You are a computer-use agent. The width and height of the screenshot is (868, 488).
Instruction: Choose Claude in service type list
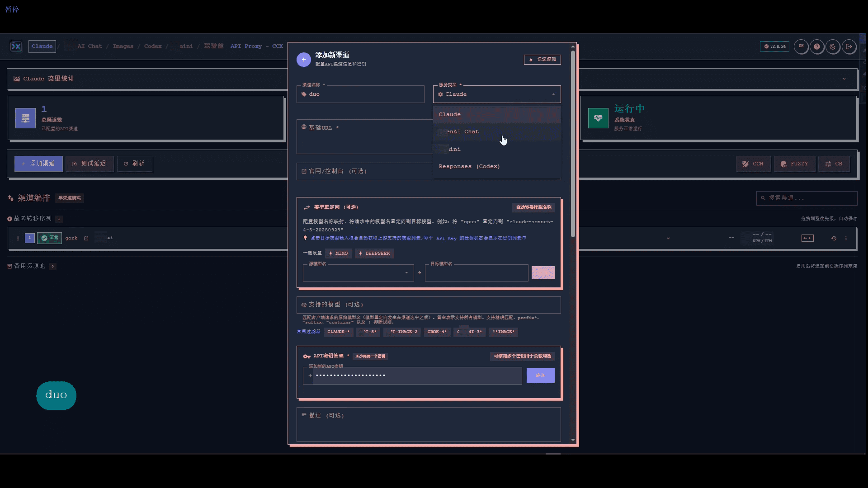[497, 114]
